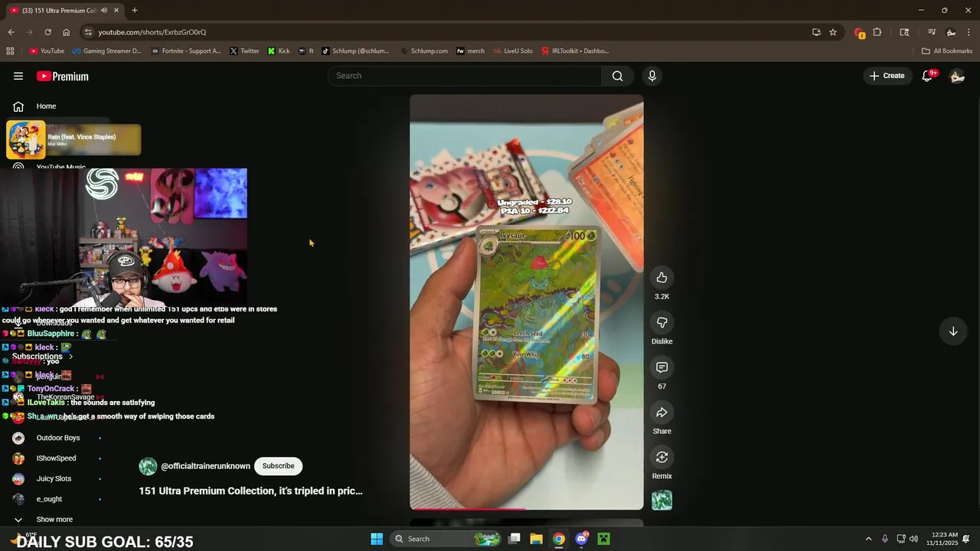Click the Ivysaur video player
This screenshot has width=980, height=551.
[x=527, y=302]
